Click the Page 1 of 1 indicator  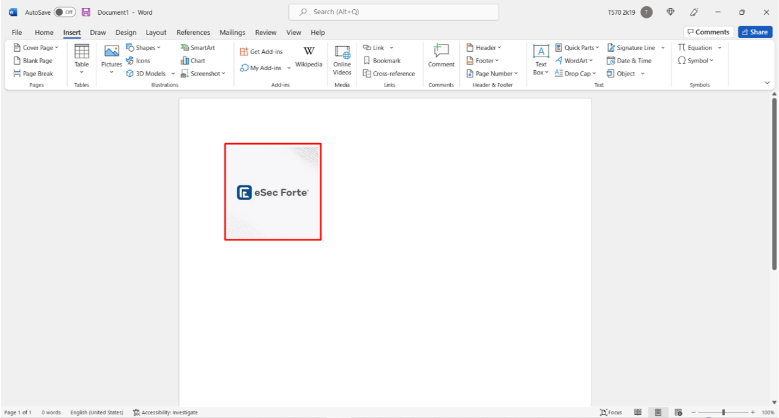(x=18, y=413)
